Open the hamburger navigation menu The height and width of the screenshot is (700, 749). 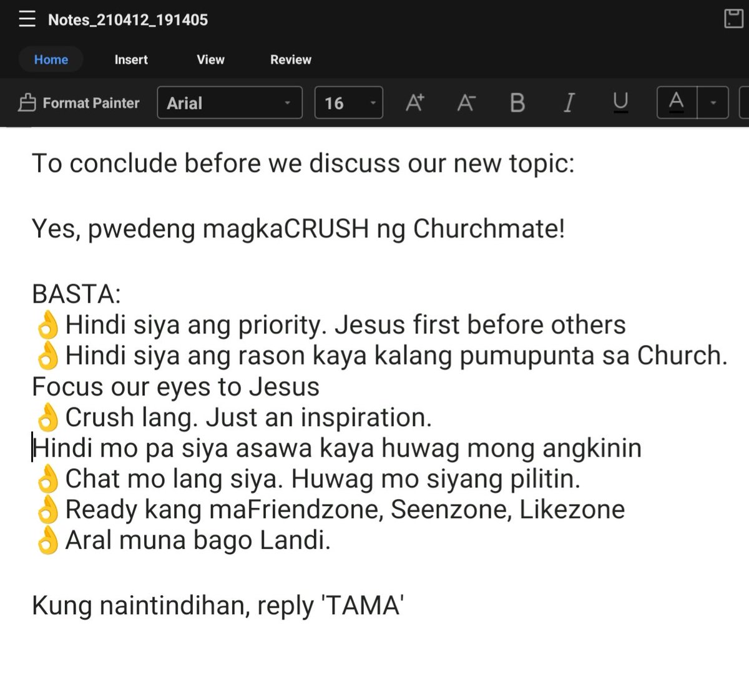click(27, 19)
